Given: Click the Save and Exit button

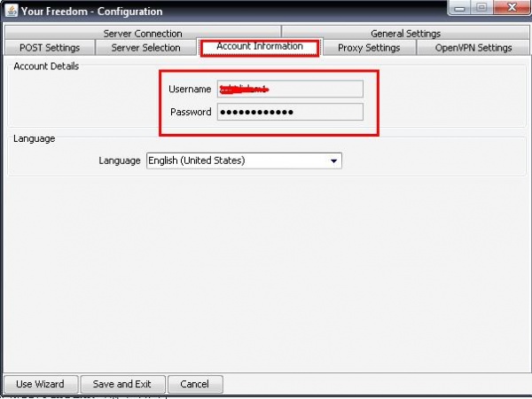Looking at the screenshot, I should (x=122, y=384).
